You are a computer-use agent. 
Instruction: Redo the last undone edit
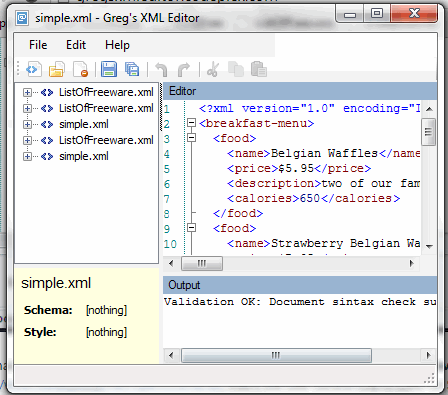[184, 69]
